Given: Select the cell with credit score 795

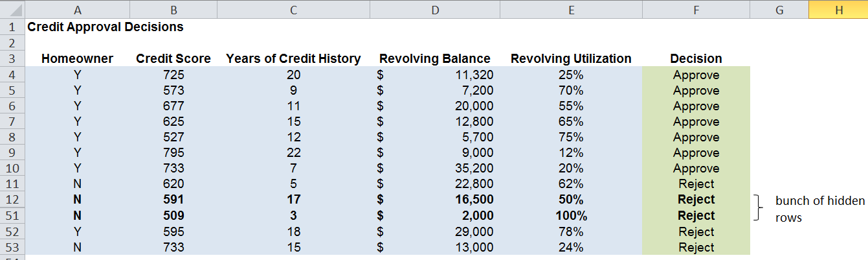Looking at the screenshot, I should (x=173, y=153).
